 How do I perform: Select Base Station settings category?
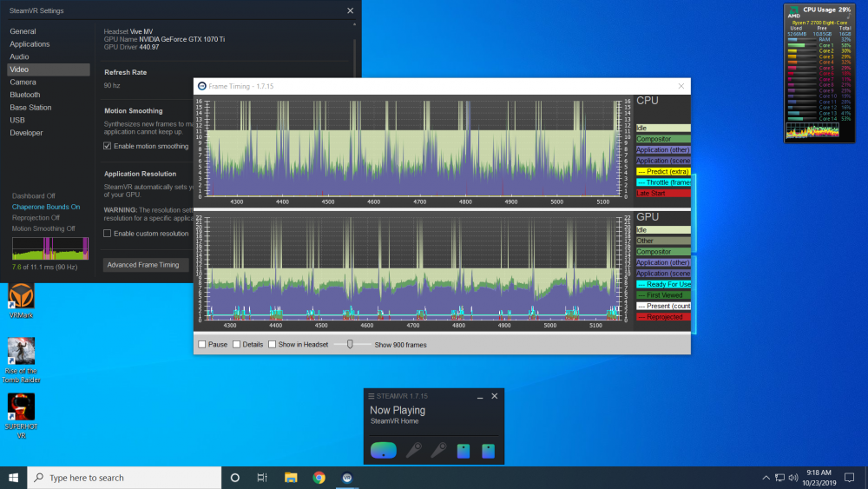(x=30, y=108)
